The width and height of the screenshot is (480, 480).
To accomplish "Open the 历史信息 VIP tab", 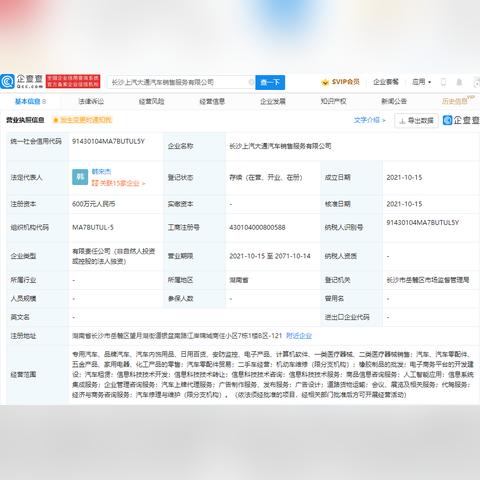I will tap(457, 100).
